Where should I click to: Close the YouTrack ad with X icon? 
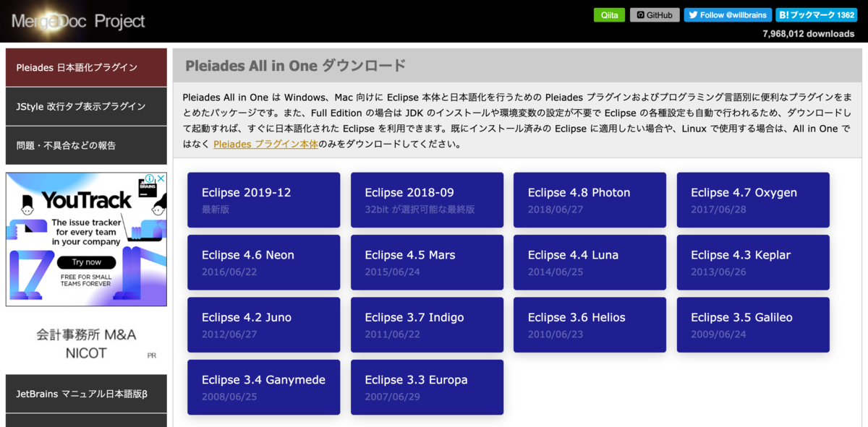click(161, 178)
